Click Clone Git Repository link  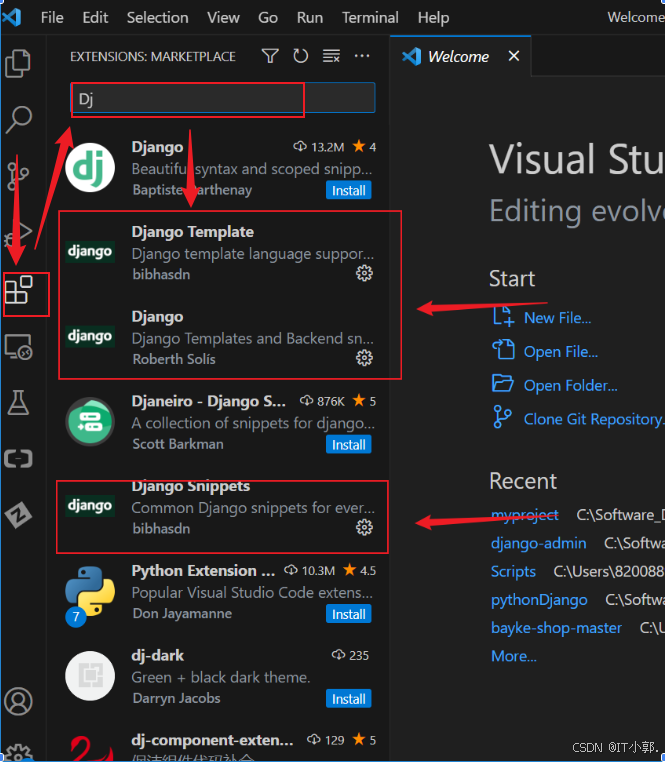[593, 419]
